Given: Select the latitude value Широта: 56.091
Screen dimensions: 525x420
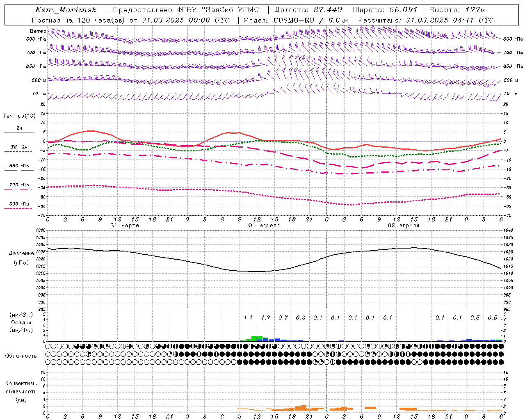Looking at the screenshot, I should coord(385,10).
